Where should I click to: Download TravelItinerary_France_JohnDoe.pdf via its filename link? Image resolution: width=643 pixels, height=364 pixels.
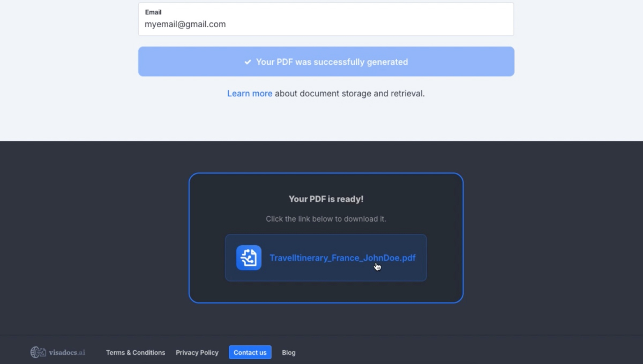coord(342,257)
